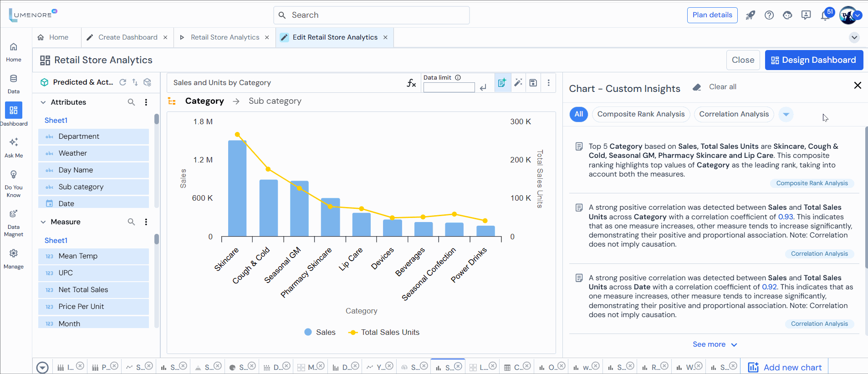The width and height of the screenshot is (868, 374).
Task: Click the magic wand icon in chart toolbar
Action: tap(518, 83)
